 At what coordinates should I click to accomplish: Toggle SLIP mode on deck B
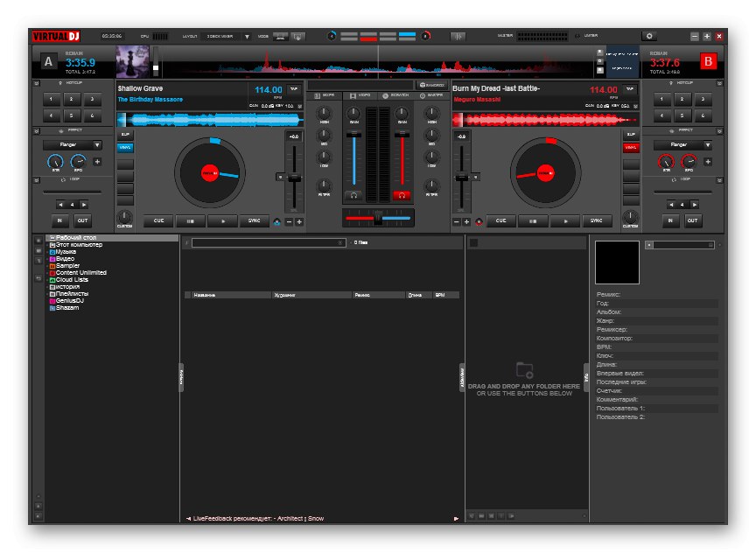[630, 135]
